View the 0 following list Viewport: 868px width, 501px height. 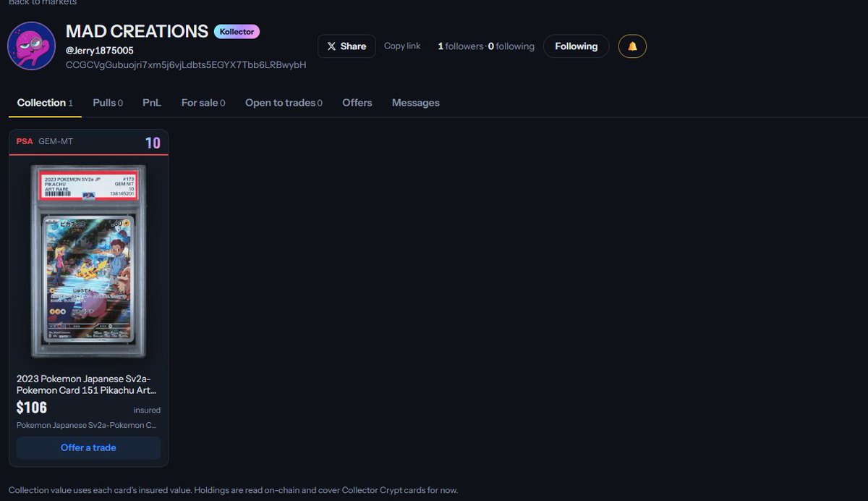(511, 46)
